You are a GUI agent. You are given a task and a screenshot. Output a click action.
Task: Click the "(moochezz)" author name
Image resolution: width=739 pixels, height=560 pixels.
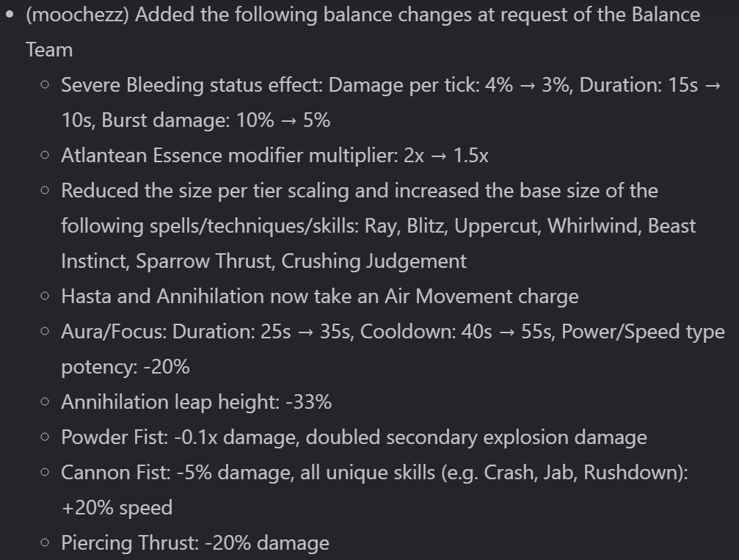point(78,15)
